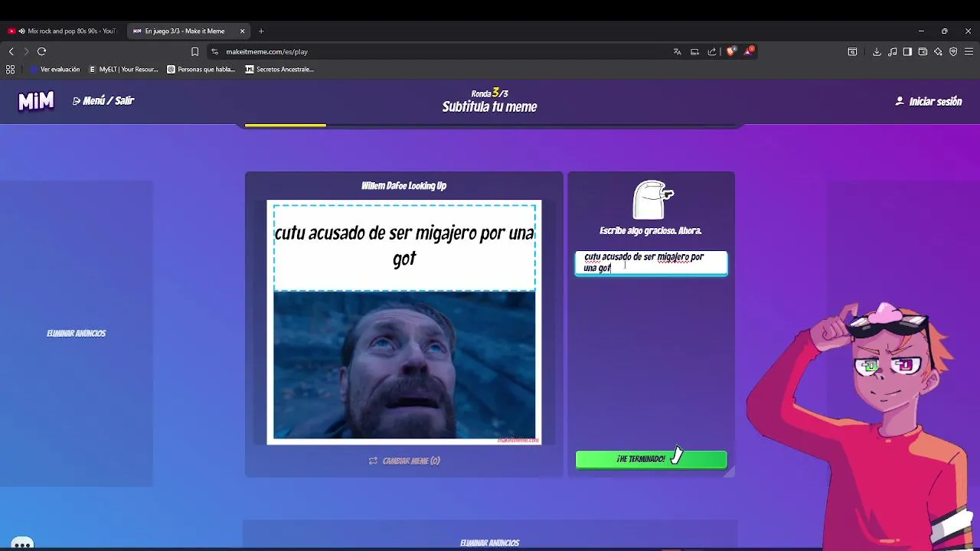Screen dimensions: 980x551
Task: Go forward in browser history
Action: tap(26, 51)
